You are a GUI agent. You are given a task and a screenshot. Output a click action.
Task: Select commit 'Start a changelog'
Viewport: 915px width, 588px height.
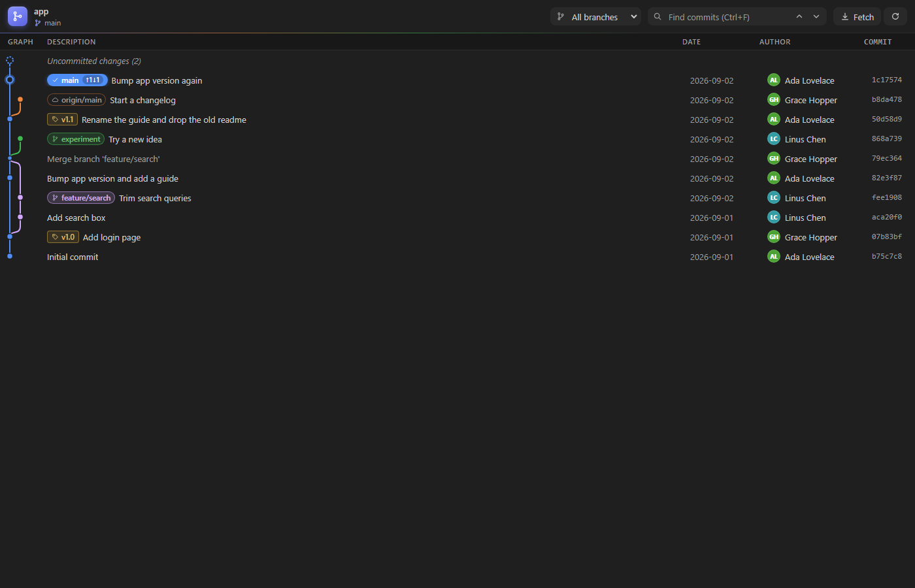457,100
